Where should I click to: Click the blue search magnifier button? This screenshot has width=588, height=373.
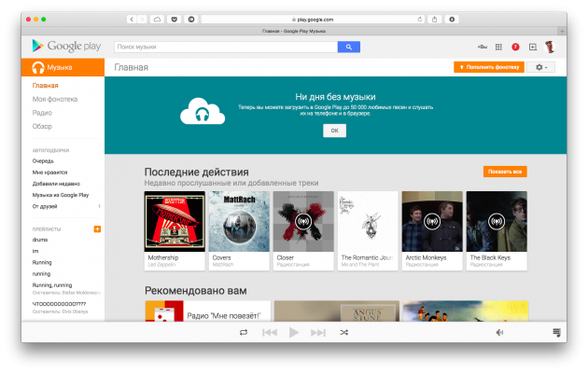(349, 47)
